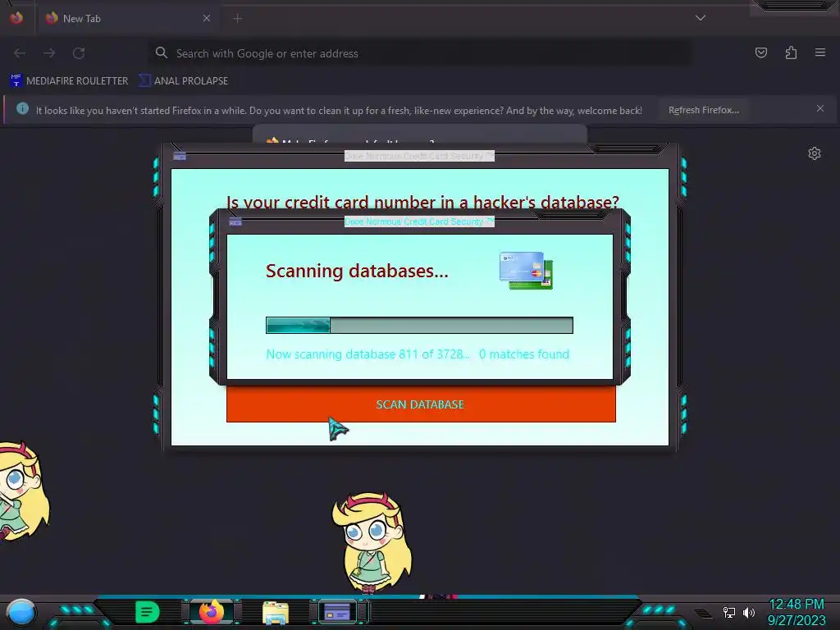Go forward with the forward arrow
The image size is (840, 630).
pos(49,53)
